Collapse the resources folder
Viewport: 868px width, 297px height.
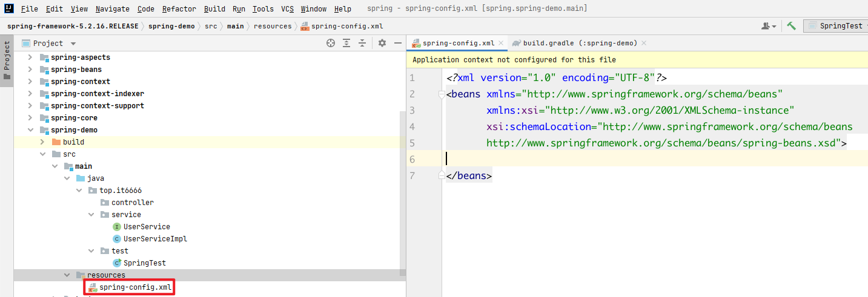(x=67, y=275)
